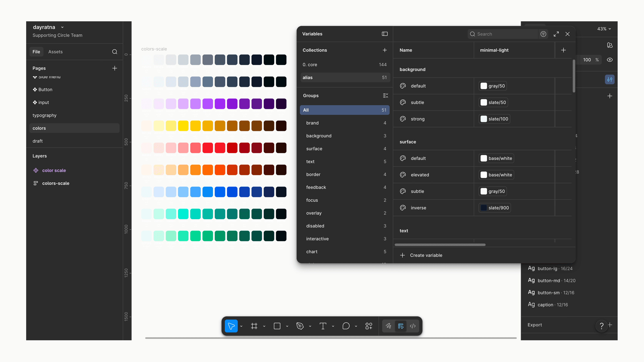This screenshot has width=644, height=362.
Task: Open the Actions components tool
Action: point(369,326)
